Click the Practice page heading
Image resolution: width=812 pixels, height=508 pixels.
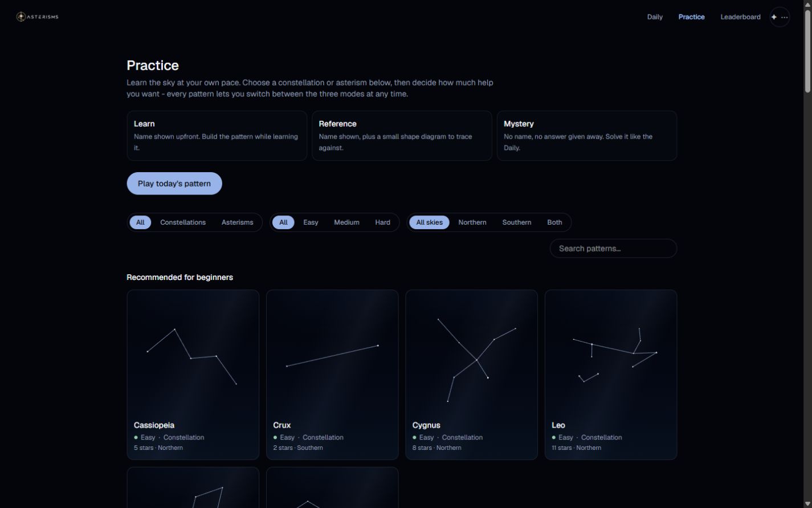click(x=153, y=66)
